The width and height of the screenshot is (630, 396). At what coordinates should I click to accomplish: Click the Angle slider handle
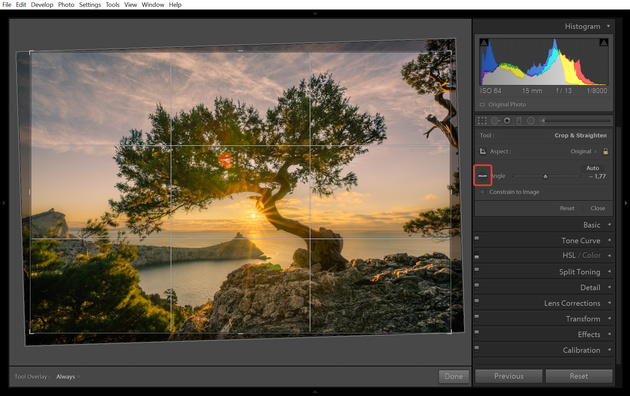click(545, 176)
